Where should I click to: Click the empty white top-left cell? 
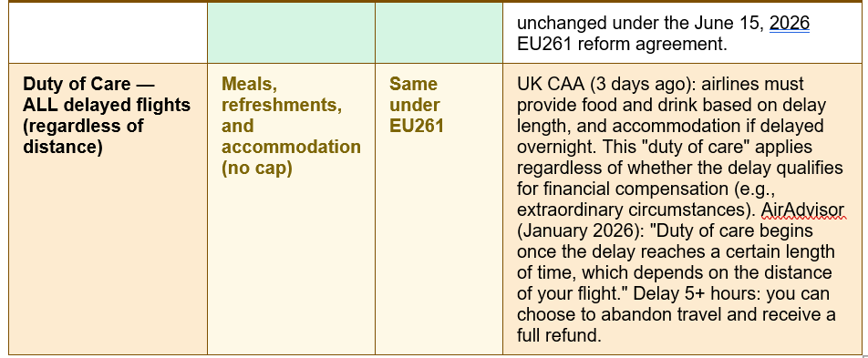click(108, 33)
